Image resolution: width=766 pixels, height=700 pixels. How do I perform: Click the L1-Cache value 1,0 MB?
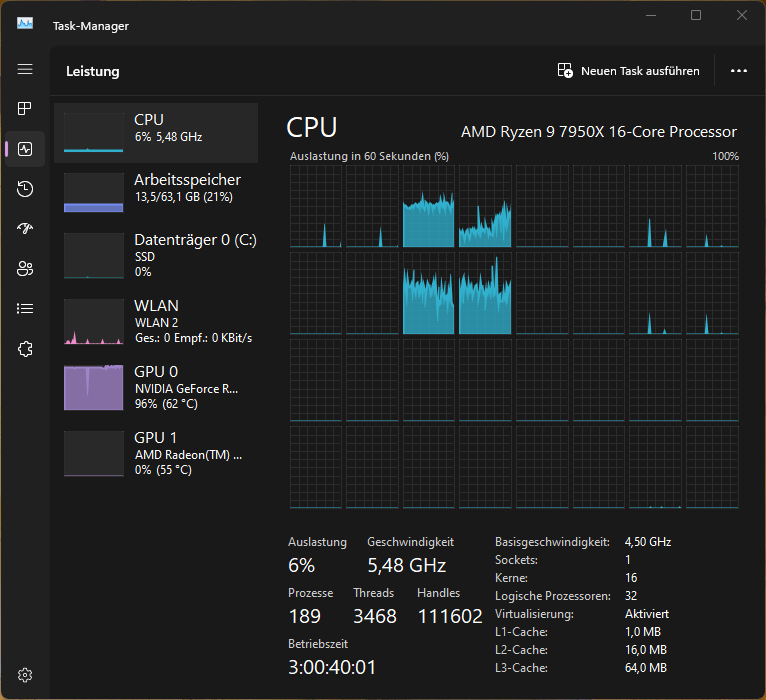[643, 632]
